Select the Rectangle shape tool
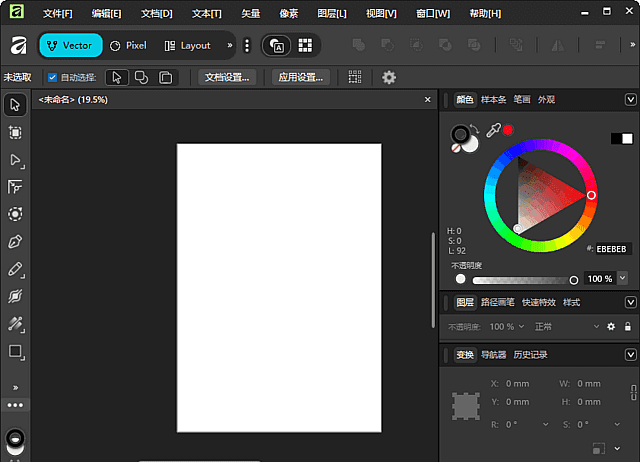The height and width of the screenshot is (462, 640). [x=16, y=351]
